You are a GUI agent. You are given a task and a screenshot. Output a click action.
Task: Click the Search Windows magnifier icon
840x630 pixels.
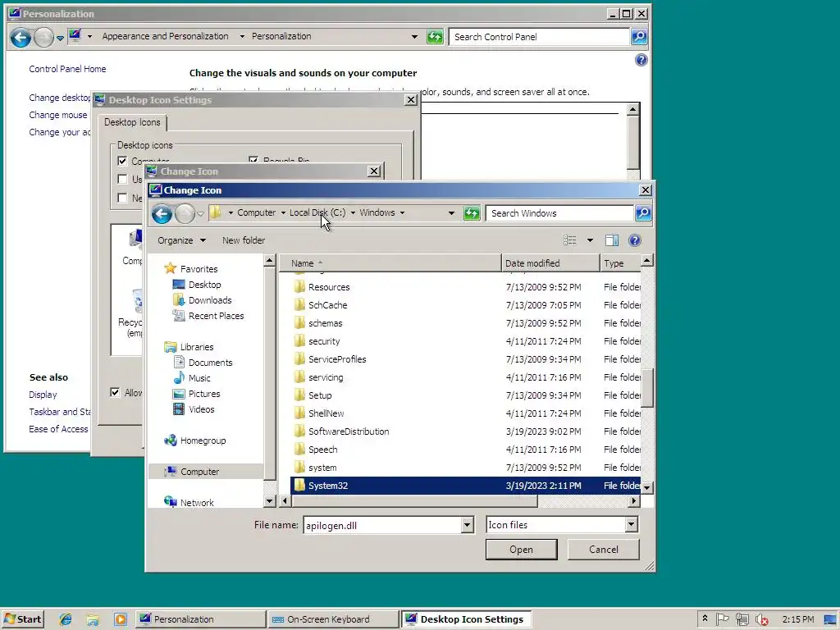[643, 213]
